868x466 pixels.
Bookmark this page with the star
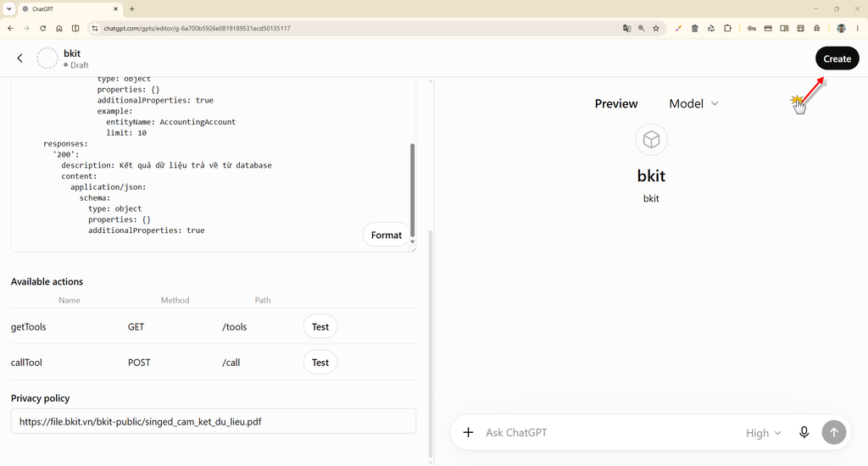(x=656, y=28)
